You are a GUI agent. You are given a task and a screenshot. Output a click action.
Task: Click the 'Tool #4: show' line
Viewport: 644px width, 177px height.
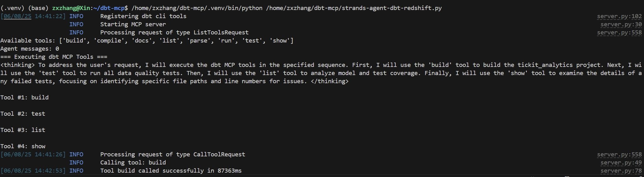point(23,146)
